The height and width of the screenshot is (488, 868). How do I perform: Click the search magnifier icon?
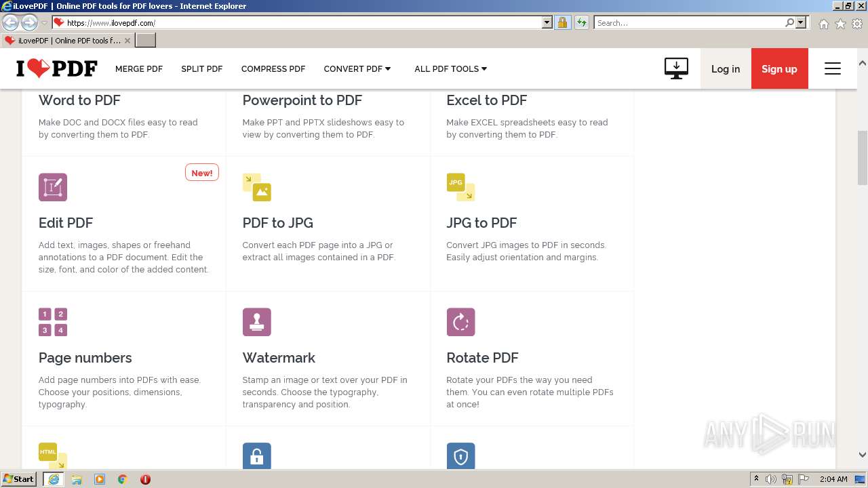(789, 22)
